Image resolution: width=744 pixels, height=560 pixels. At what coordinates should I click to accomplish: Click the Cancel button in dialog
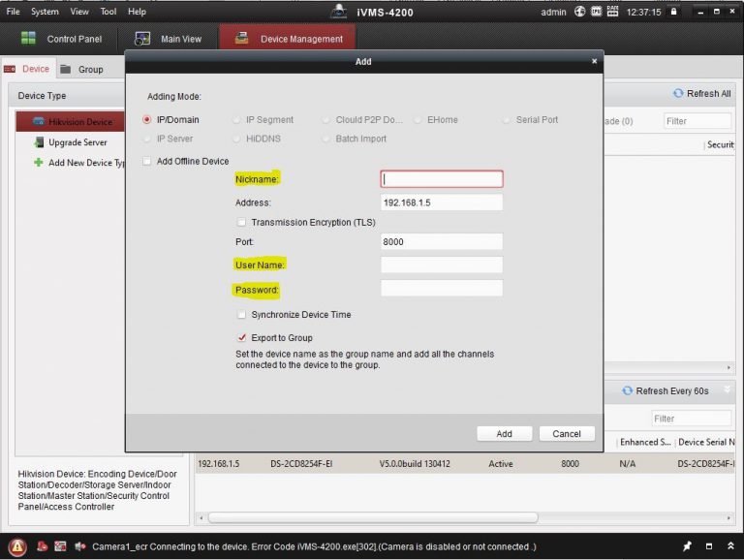click(567, 434)
